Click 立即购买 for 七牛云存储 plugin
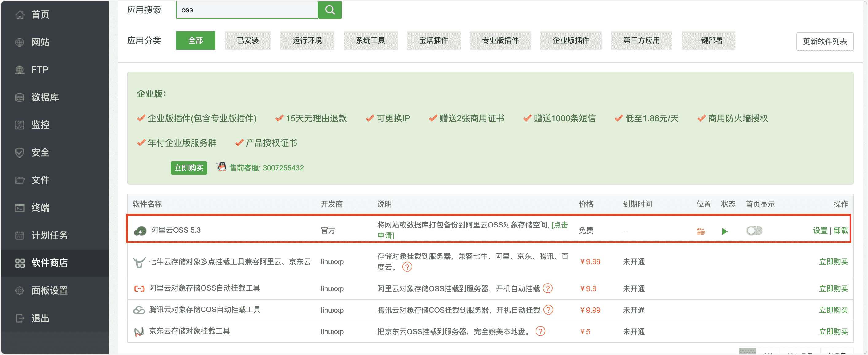 (833, 262)
